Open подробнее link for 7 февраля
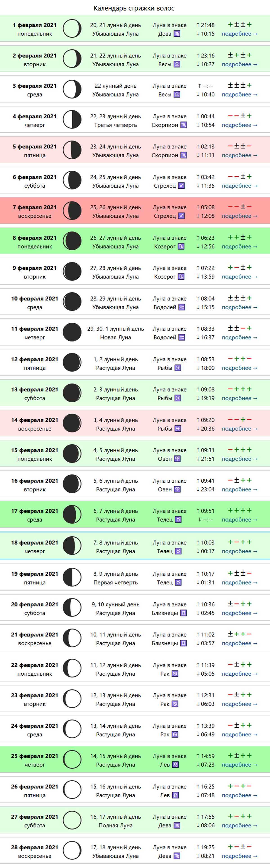Viewport: 270px width, 868px height. pyautogui.click(x=240, y=216)
